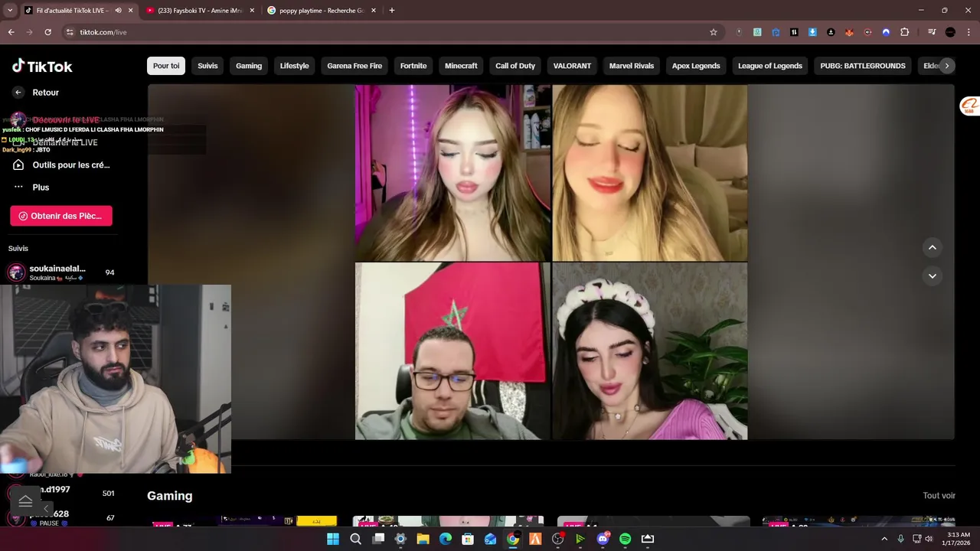Open Spotify from taskbar
Image resolution: width=980 pixels, height=551 pixels.
625,539
